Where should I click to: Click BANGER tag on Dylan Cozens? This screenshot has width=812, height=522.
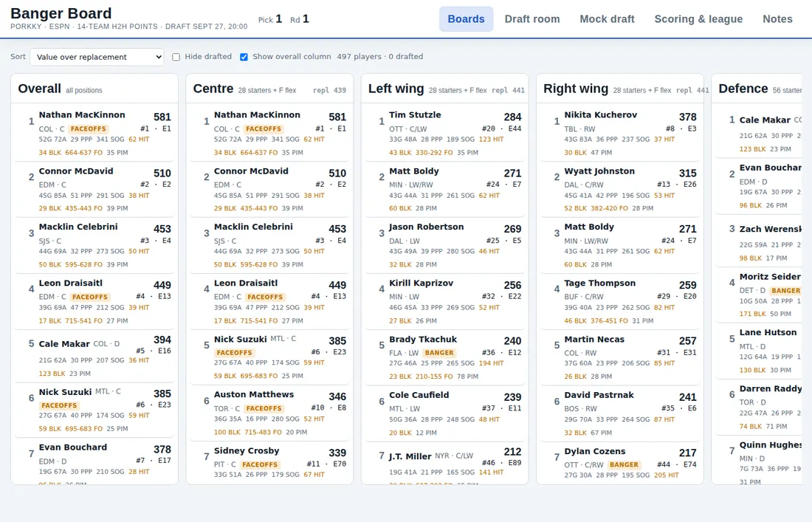coord(624,464)
